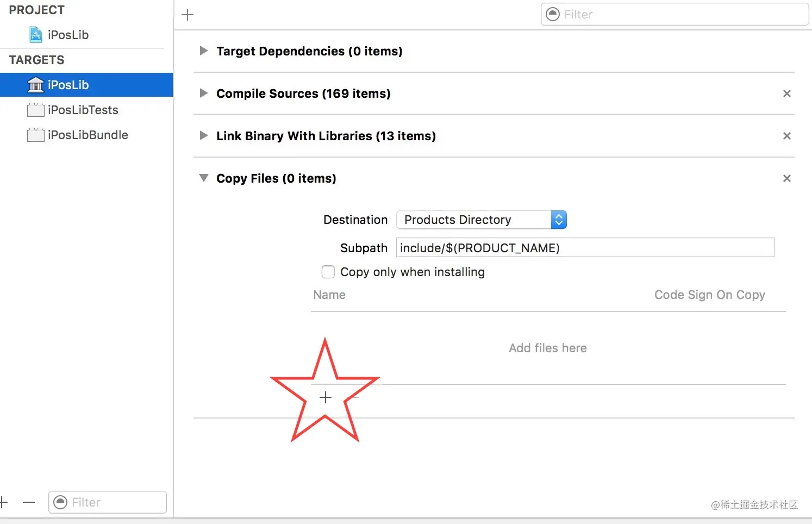
Task: Click the Name column header
Action: (x=329, y=295)
